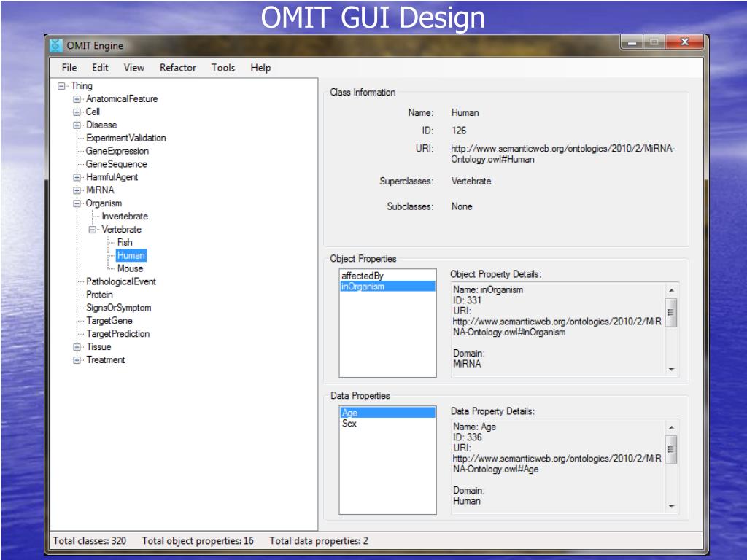Select the GeneSequence class
Viewport: 747px width, 560px height.
tap(116, 164)
